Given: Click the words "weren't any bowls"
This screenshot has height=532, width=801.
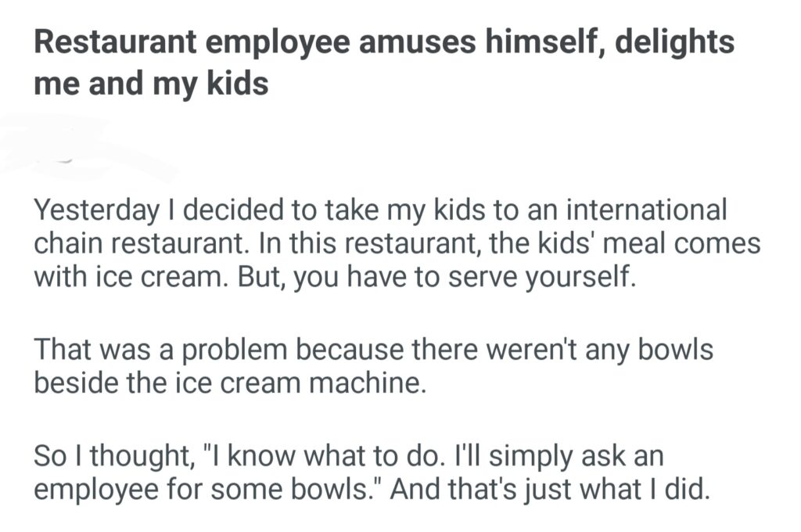Looking at the screenshot, I should click(x=599, y=350).
